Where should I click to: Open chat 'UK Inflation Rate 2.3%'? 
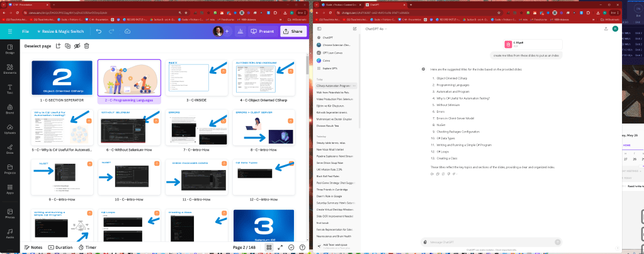[329, 170]
